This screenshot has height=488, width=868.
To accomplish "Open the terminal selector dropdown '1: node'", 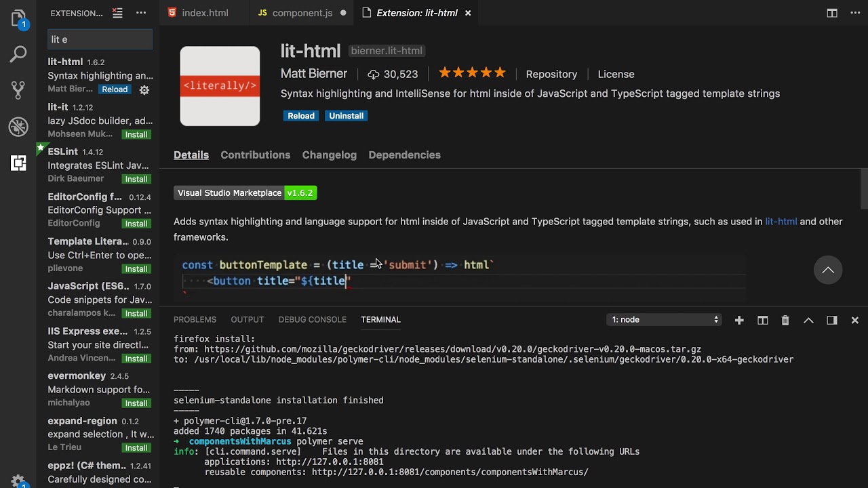I will (664, 320).
